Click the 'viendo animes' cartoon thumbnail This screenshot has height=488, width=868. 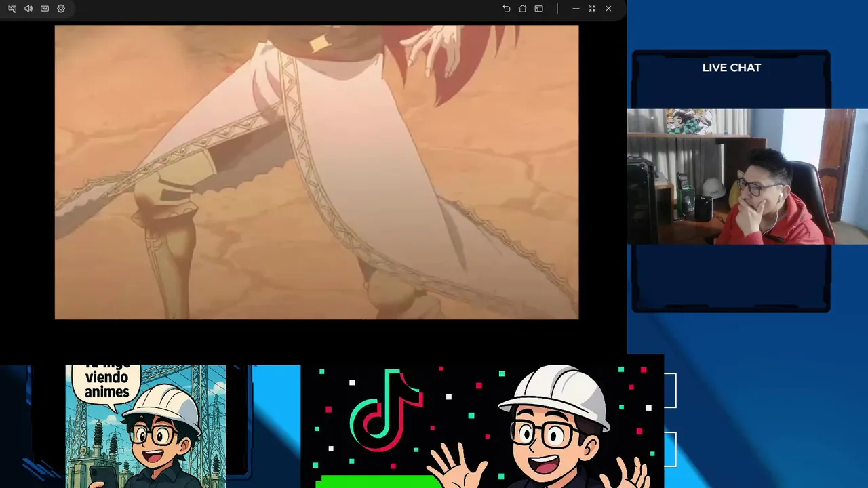point(146,426)
